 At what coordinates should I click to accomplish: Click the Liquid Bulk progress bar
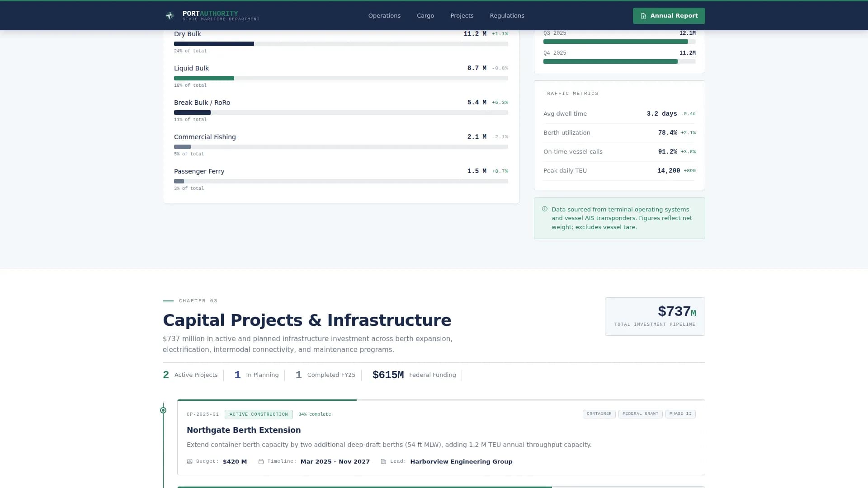click(341, 78)
